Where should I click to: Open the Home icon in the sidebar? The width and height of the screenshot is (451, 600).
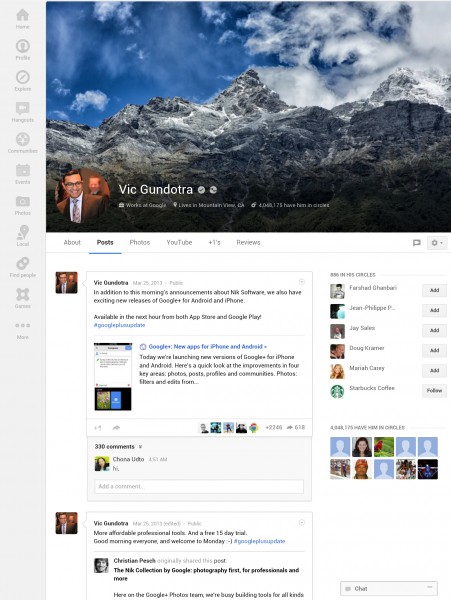tap(23, 15)
